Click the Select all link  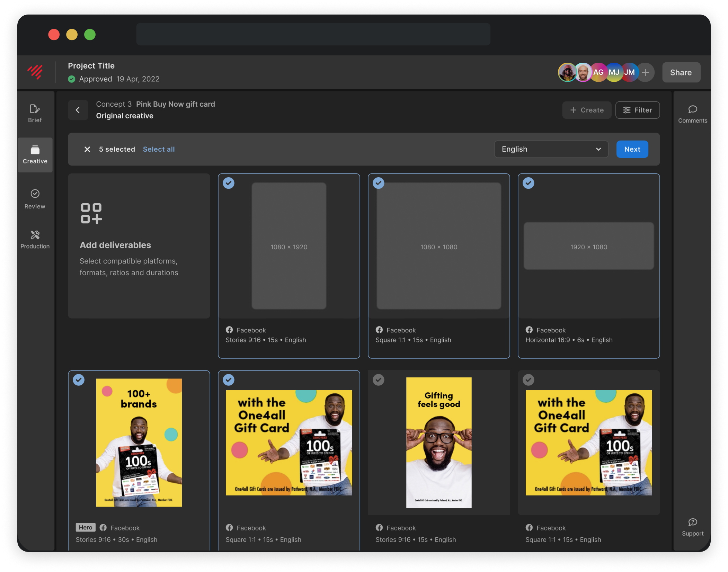159,149
